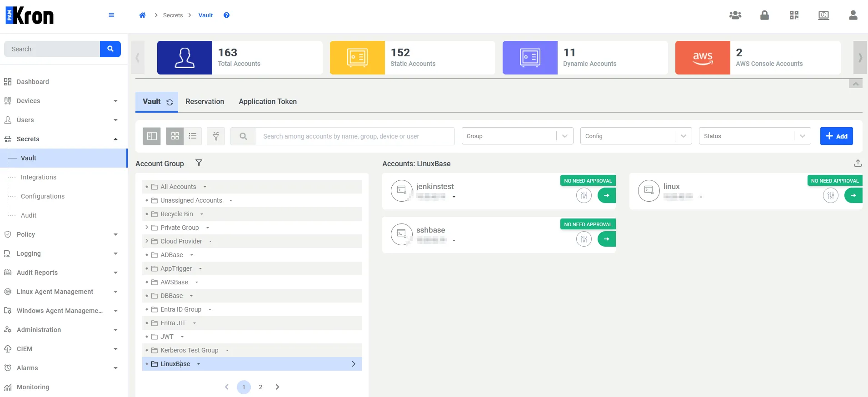868x397 pixels.
Task: Click the Add account button
Action: tap(836, 136)
